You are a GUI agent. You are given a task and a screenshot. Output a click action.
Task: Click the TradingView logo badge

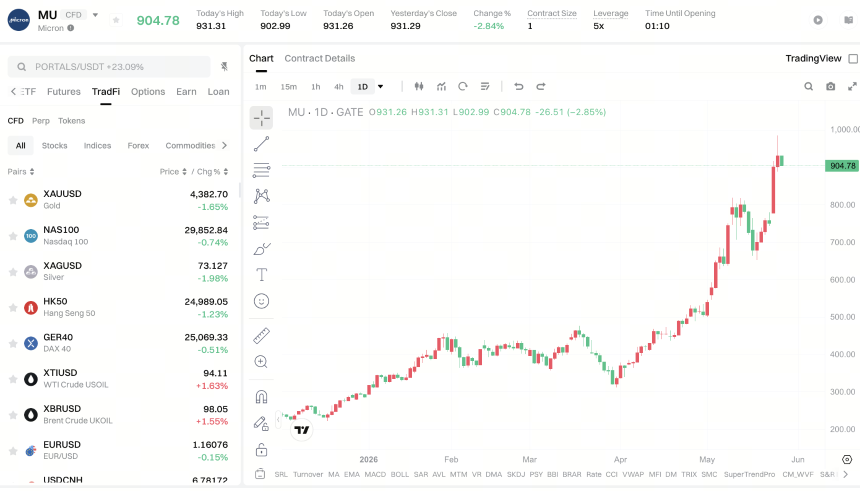pos(302,430)
